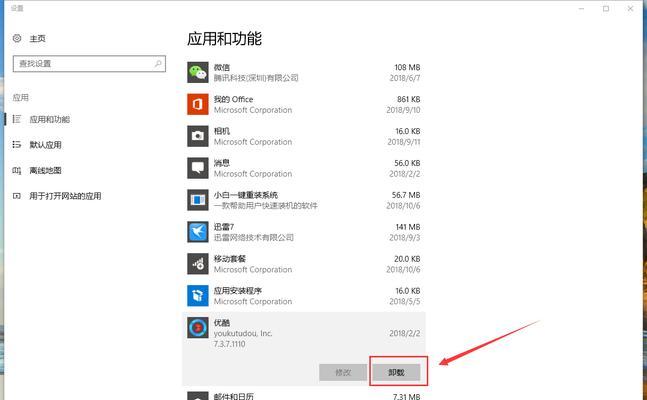Click the 2018/5/5 install date
Screen dimensions: 647x400
pyautogui.click(x=404, y=301)
